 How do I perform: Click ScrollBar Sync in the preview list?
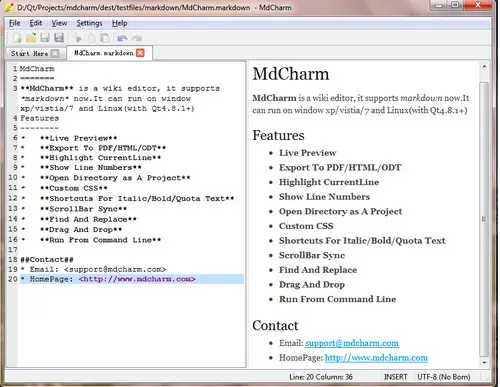point(312,255)
